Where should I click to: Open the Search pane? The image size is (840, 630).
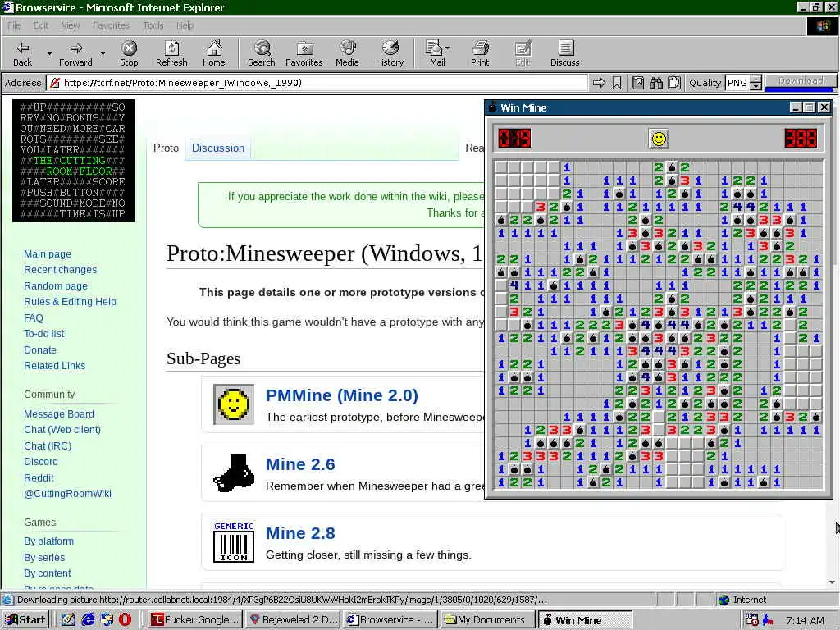(262, 53)
